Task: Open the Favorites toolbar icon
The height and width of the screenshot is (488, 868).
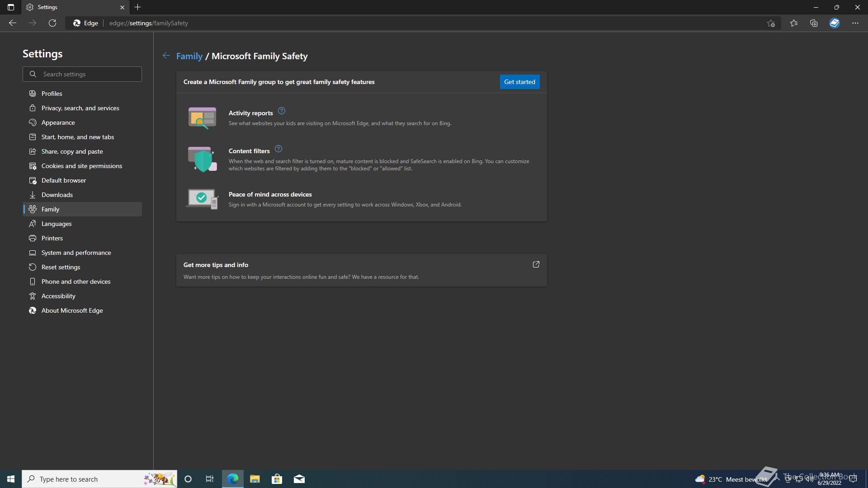Action: coord(794,23)
